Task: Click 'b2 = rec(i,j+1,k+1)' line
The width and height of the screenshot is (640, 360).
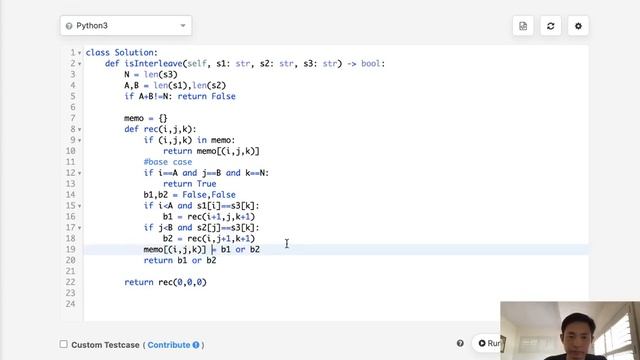Action: click(x=209, y=239)
